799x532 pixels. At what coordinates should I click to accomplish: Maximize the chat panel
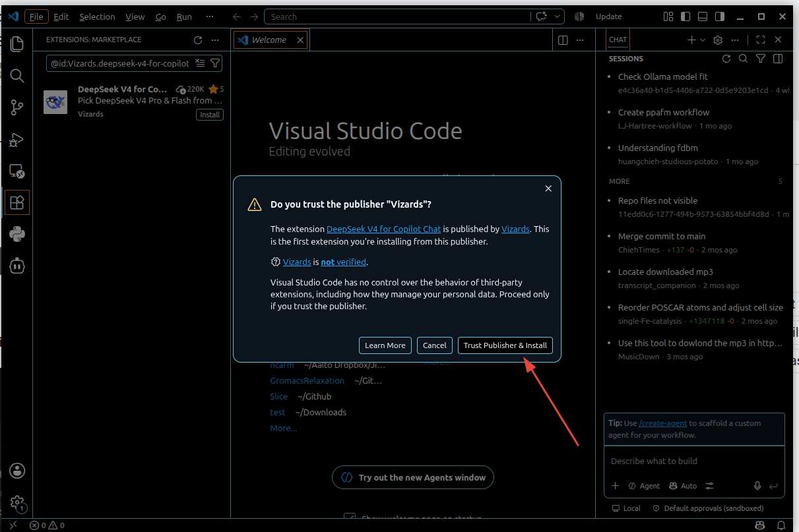(761, 40)
